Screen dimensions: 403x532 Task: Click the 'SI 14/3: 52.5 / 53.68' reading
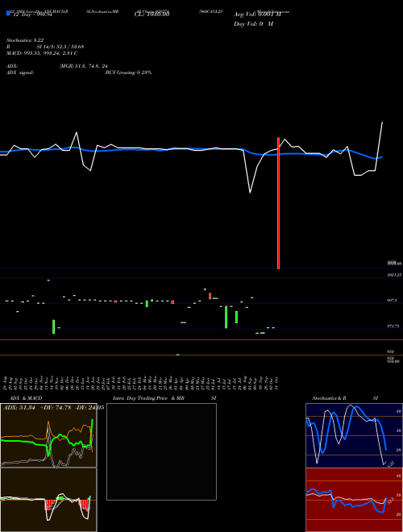[x=60, y=47]
